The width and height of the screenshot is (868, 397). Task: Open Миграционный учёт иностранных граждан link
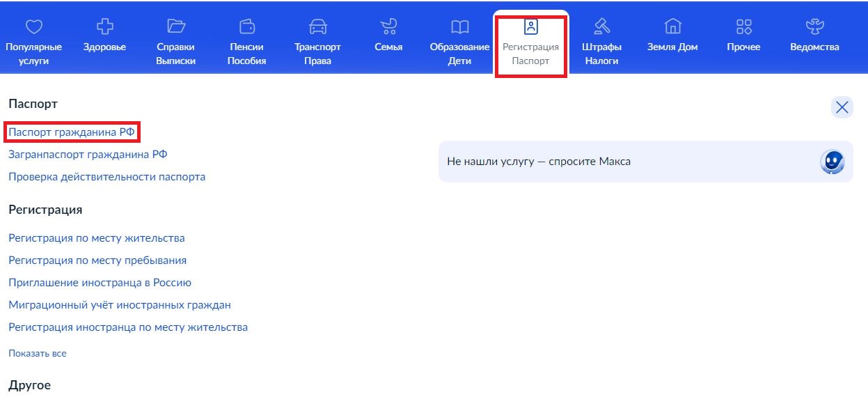(120, 304)
